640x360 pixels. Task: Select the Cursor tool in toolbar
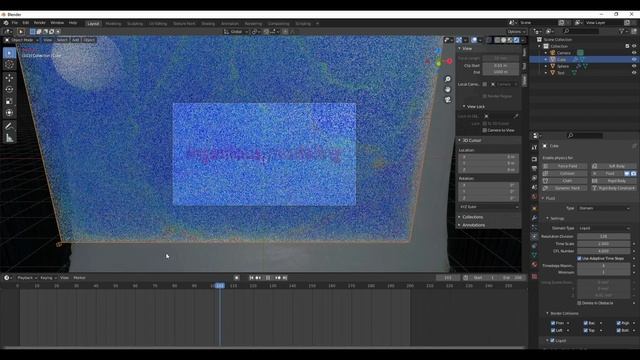tap(9, 64)
